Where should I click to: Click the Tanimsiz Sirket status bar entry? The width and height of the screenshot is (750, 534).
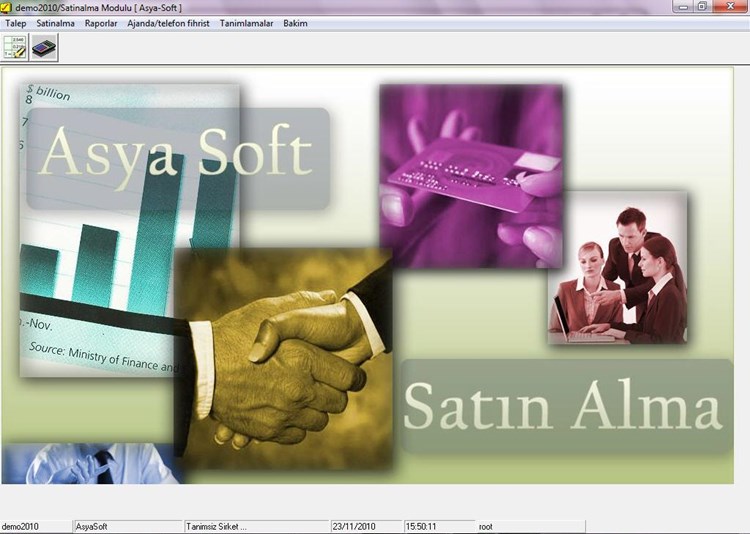pyautogui.click(x=257, y=526)
